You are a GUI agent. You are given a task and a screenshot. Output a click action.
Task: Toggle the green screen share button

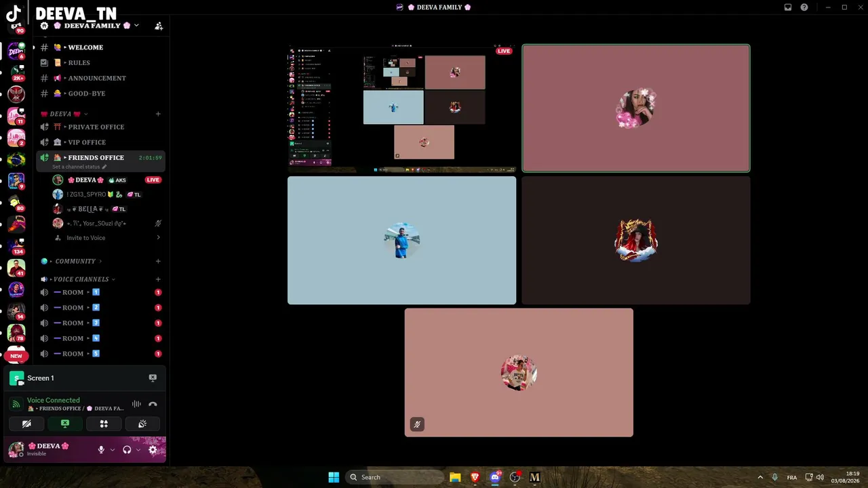coord(65,424)
